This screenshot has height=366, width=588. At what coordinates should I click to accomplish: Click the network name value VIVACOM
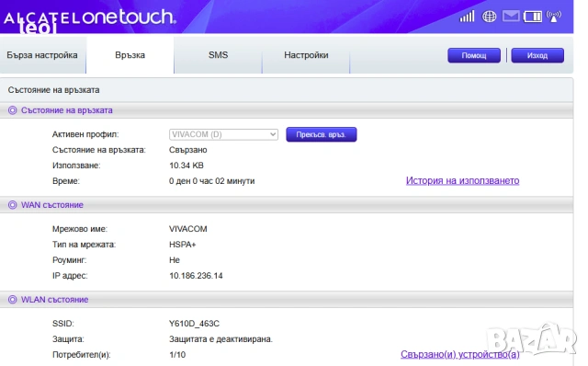pyautogui.click(x=187, y=229)
